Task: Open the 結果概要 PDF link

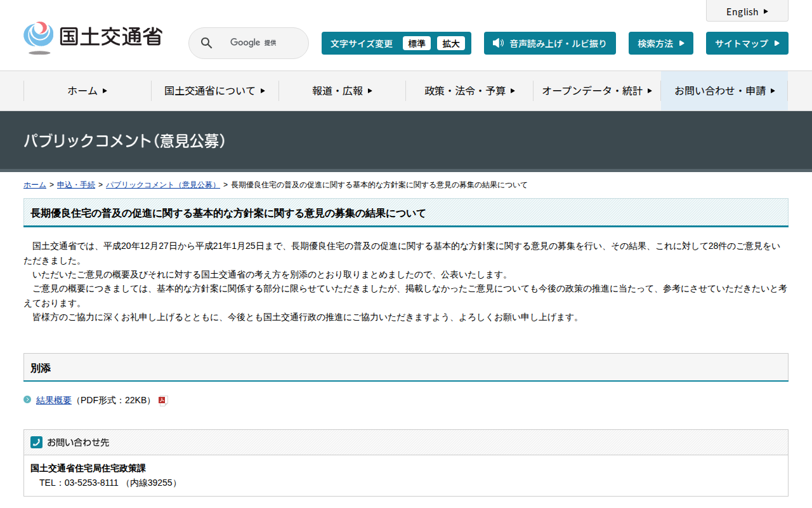Action: coord(54,400)
